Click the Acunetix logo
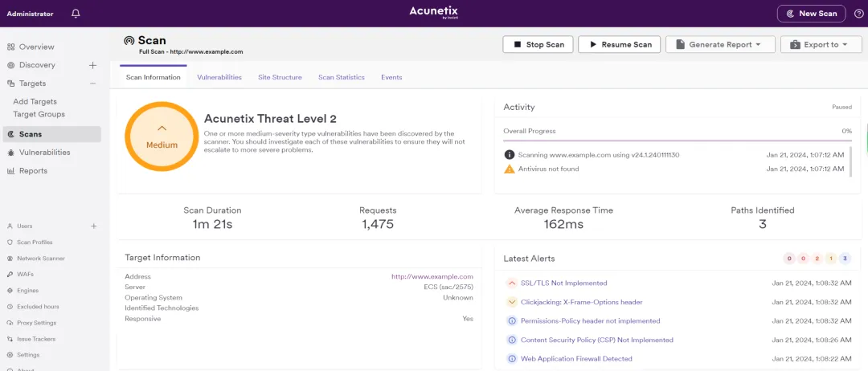 click(433, 13)
